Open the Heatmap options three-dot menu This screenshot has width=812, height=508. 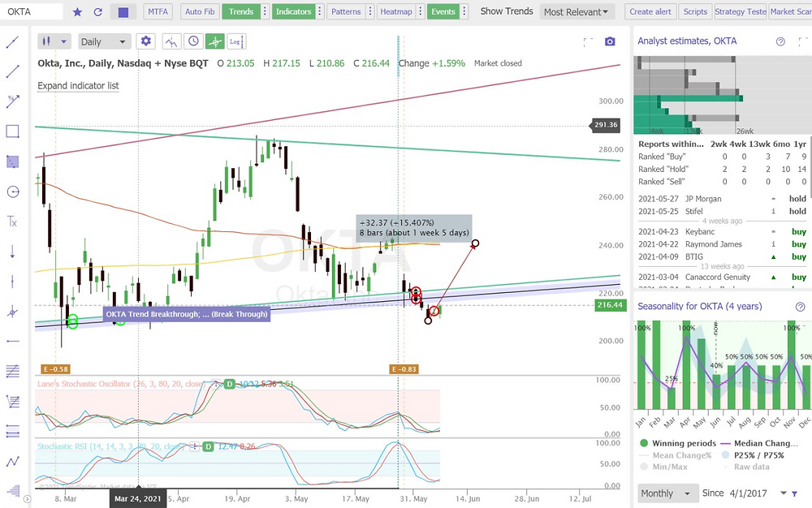point(421,11)
